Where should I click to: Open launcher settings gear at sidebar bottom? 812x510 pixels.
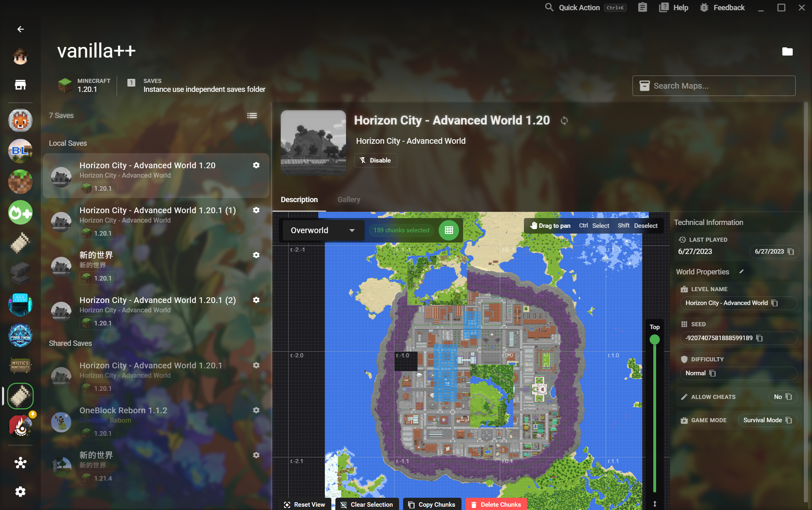tap(20, 492)
